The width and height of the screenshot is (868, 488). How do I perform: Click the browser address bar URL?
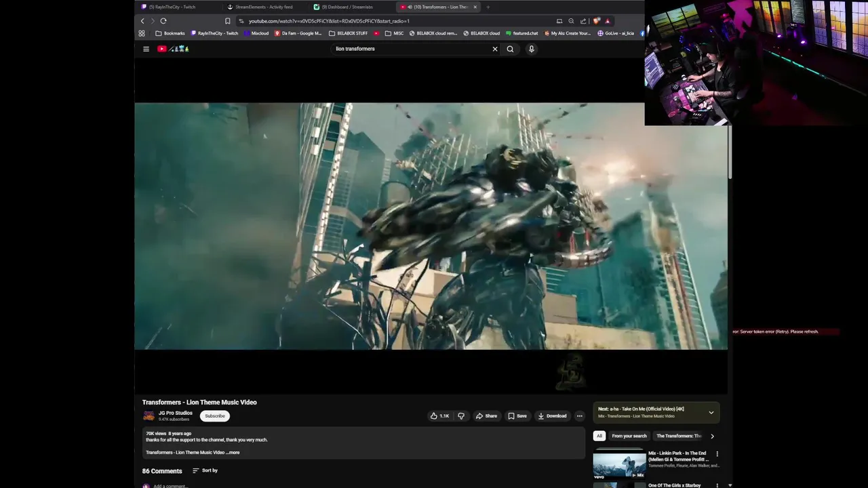tap(329, 21)
